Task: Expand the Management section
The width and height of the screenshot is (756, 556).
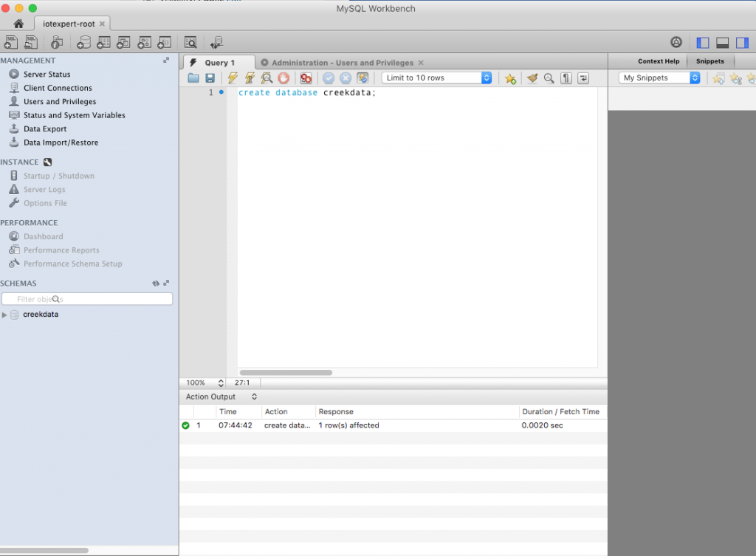Action: [166, 61]
